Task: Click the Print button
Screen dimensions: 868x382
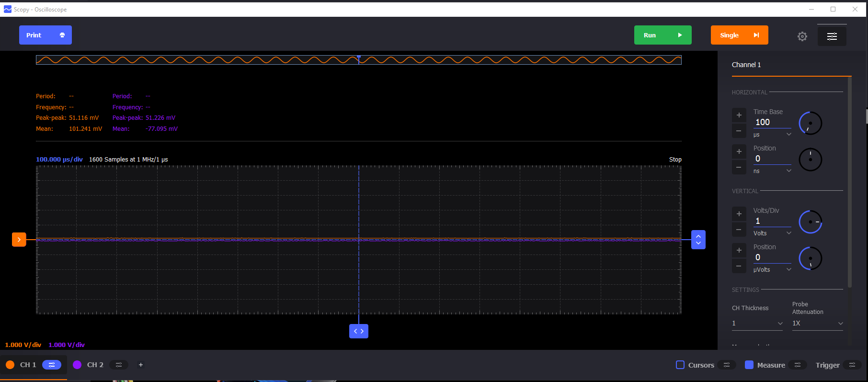Action: click(46, 35)
